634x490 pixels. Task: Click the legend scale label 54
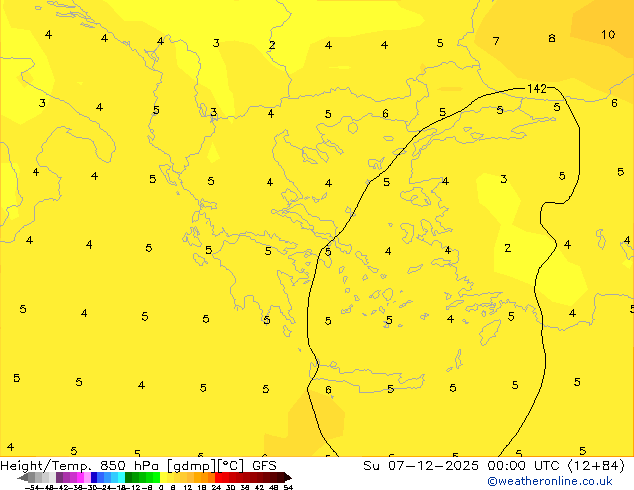[x=288, y=487]
